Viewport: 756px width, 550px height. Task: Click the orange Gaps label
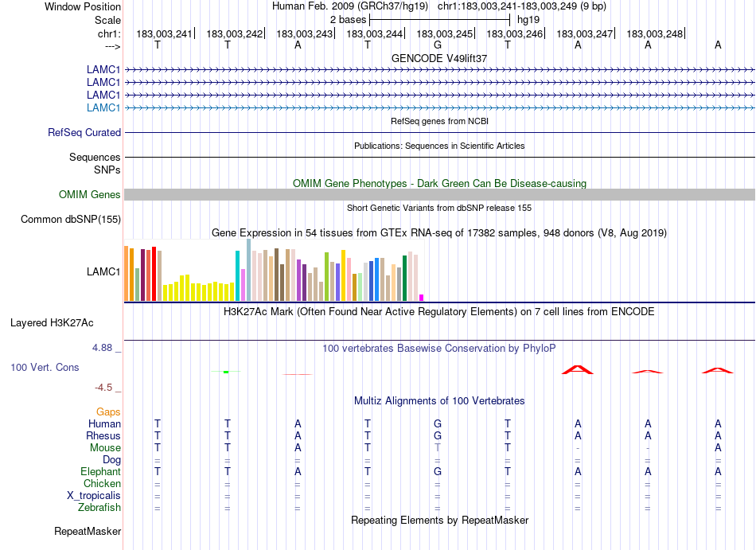pyautogui.click(x=108, y=412)
